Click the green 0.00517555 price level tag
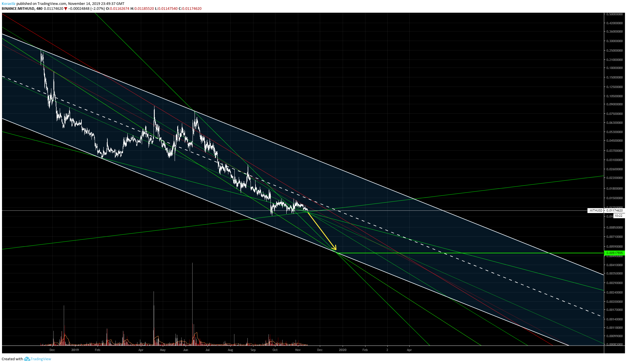This screenshot has width=627, height=364. pos(615,253)
